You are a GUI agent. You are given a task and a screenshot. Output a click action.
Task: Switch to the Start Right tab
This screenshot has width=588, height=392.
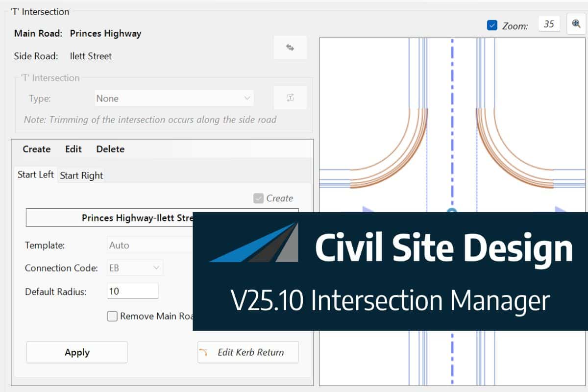(81, 175)
